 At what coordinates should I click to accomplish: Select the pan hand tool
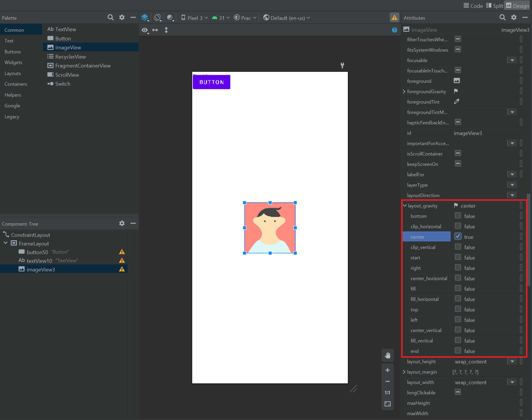pyautogui.click(x=388, y=355)
